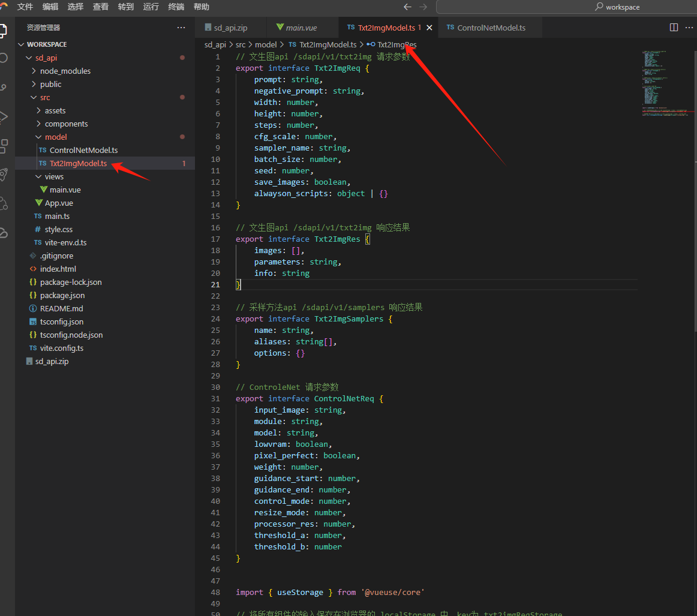The image size is (697, 616).
Task: Close the Txt2ImgModel.ts tab
Action: tap(429, 28)
